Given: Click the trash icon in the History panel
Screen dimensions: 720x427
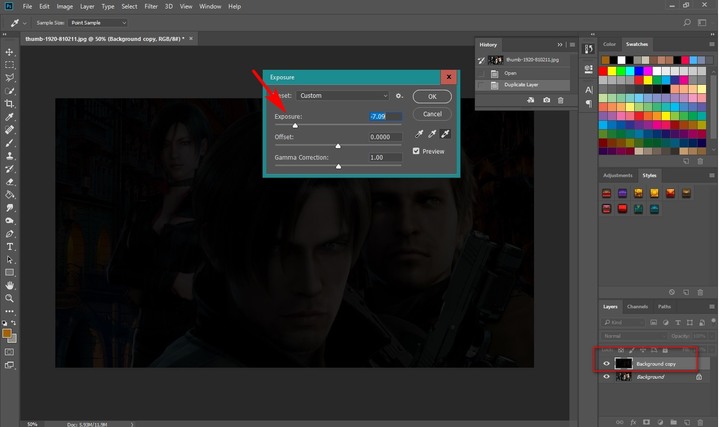Looking at the screenshot, I should (x=561, y=100).
